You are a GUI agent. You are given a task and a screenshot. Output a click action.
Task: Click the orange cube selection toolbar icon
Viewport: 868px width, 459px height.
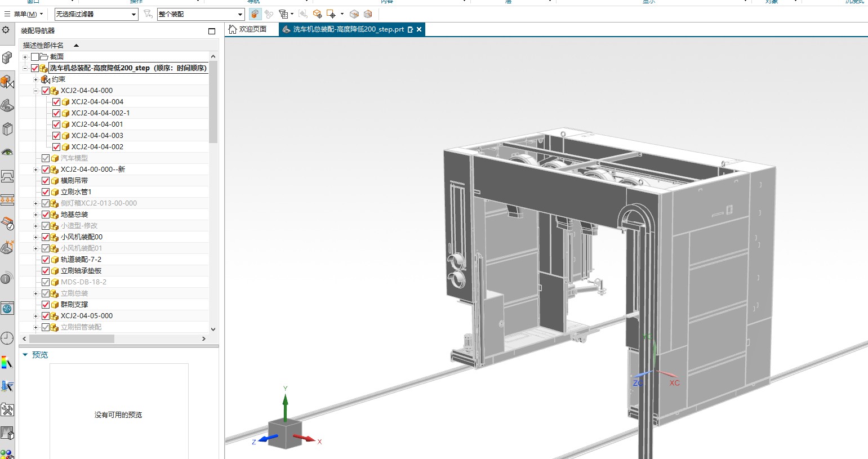[x=255, y=14]
